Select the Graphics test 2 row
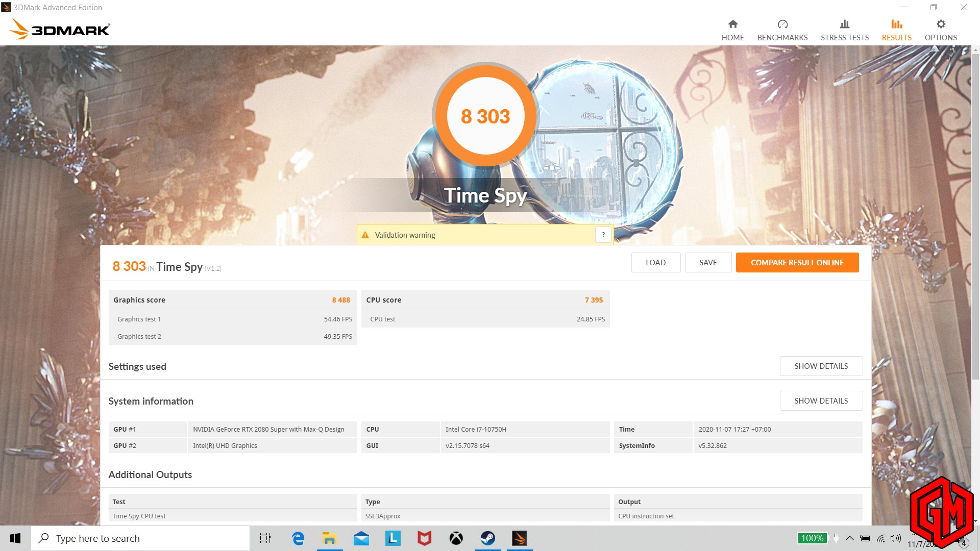Screen dimensions: 980x551 click(x=233, y=336)
